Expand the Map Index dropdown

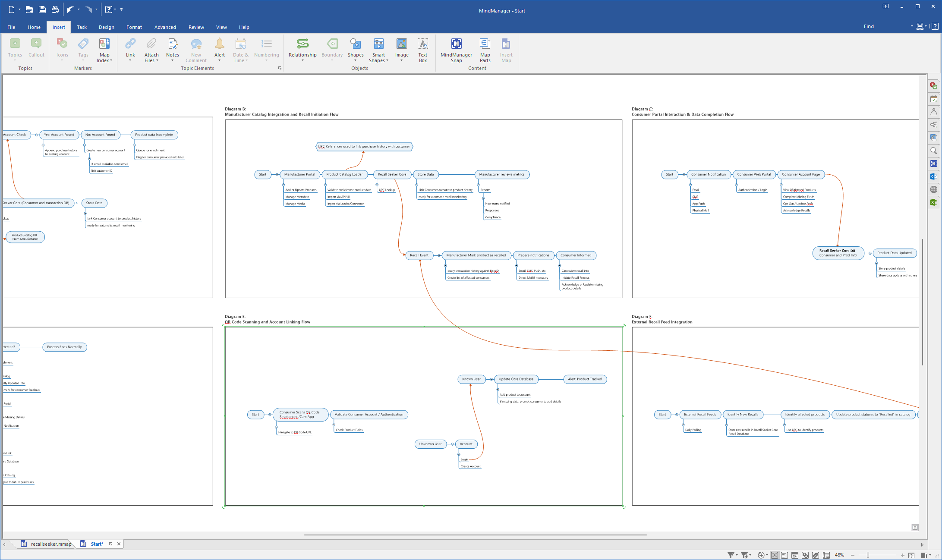111,61
